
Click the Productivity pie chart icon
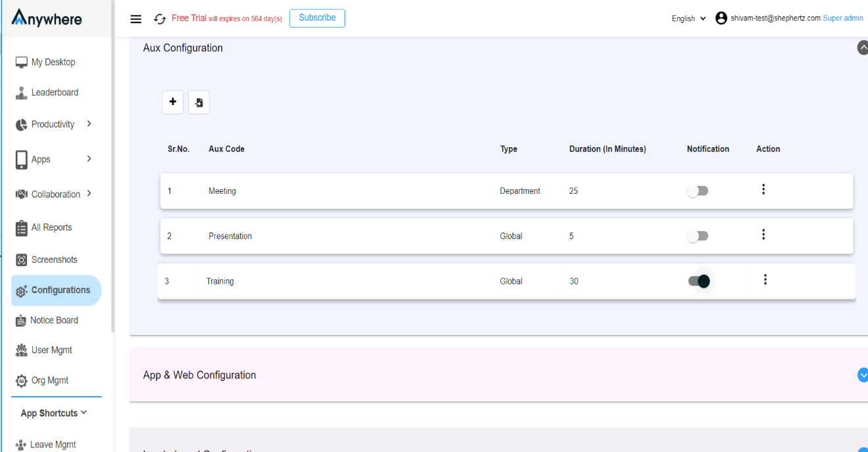tap(21, 124)
